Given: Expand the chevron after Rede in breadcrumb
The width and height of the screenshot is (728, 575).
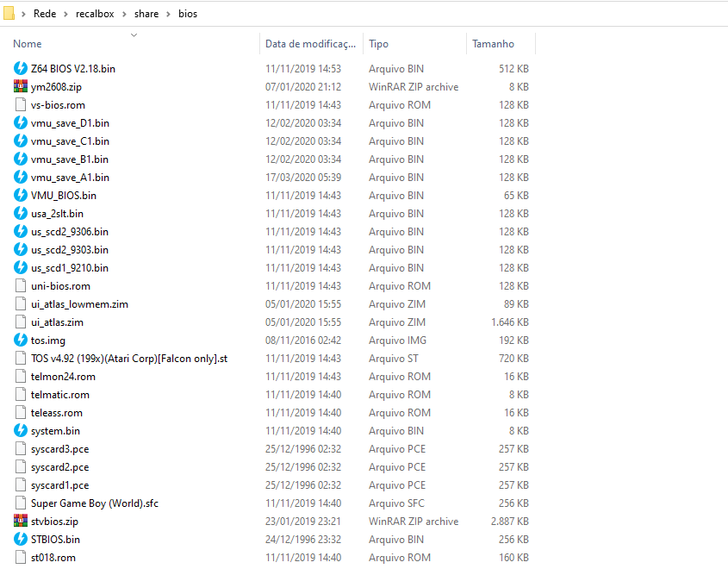Looking at the screenshot, I should click(66, 14).
